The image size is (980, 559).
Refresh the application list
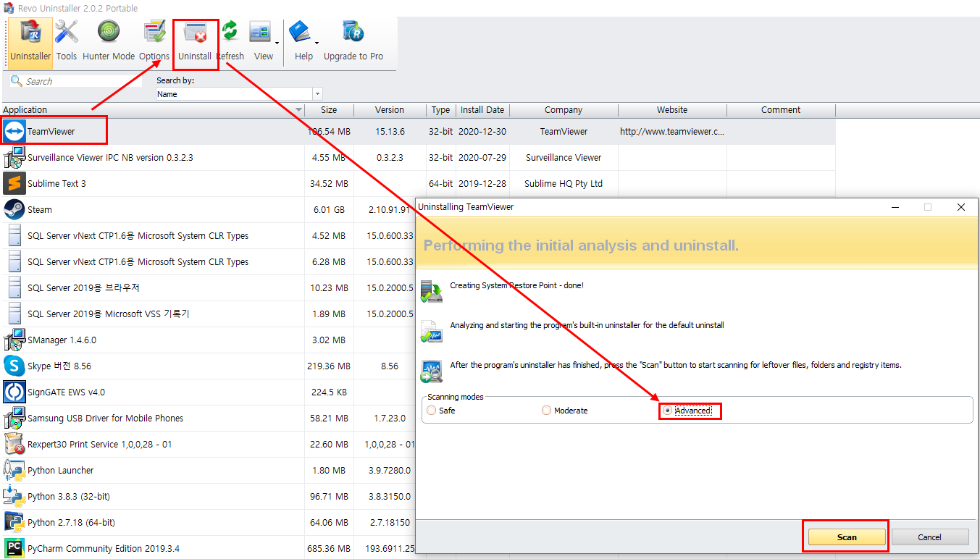coord(230,33)
